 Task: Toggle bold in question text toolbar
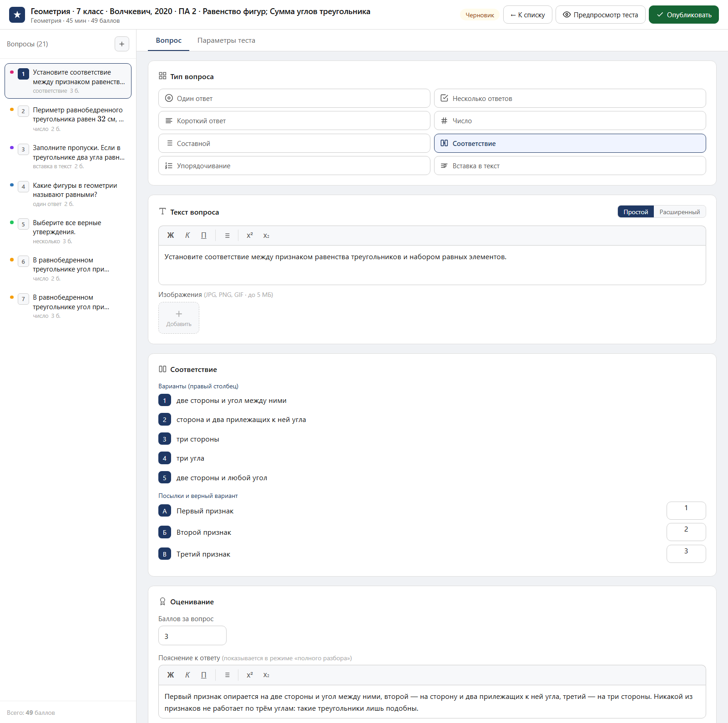[171, 236]
